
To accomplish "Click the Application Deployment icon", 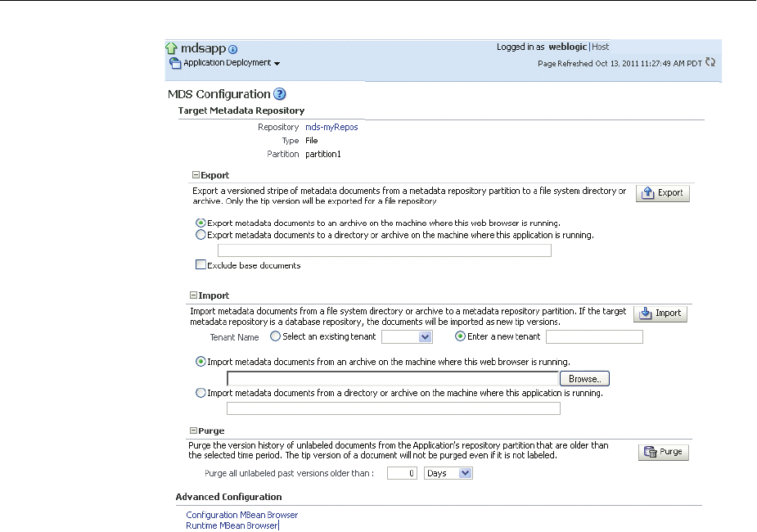I will tap(175, 63).
